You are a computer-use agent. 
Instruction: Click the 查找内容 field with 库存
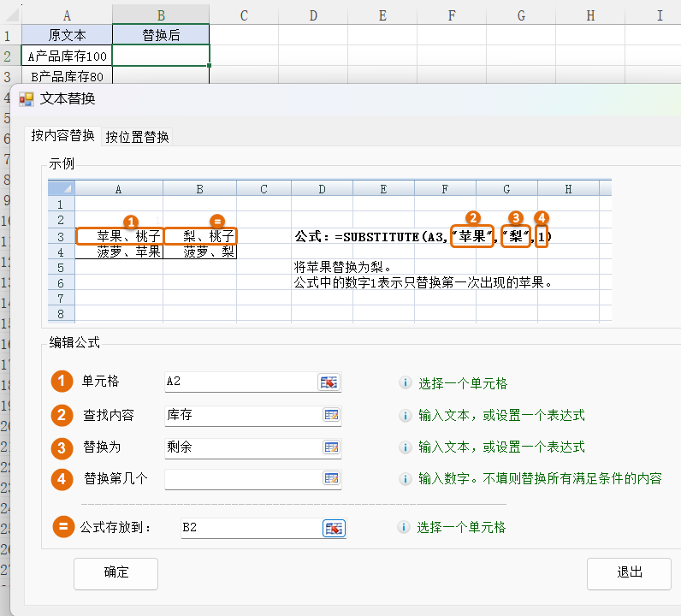coord(240,415)
